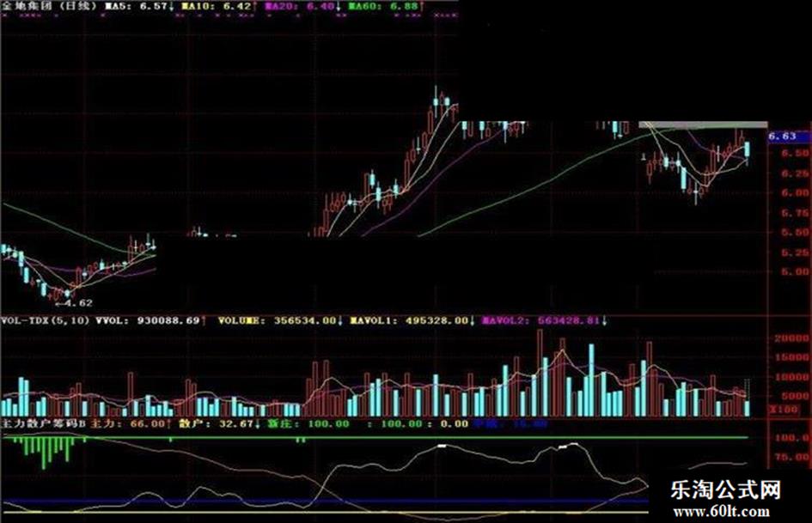The width and height of the screenshot is (812, 523).
Task: Click the X100 volume scale tag
Action: pos(784,410)
